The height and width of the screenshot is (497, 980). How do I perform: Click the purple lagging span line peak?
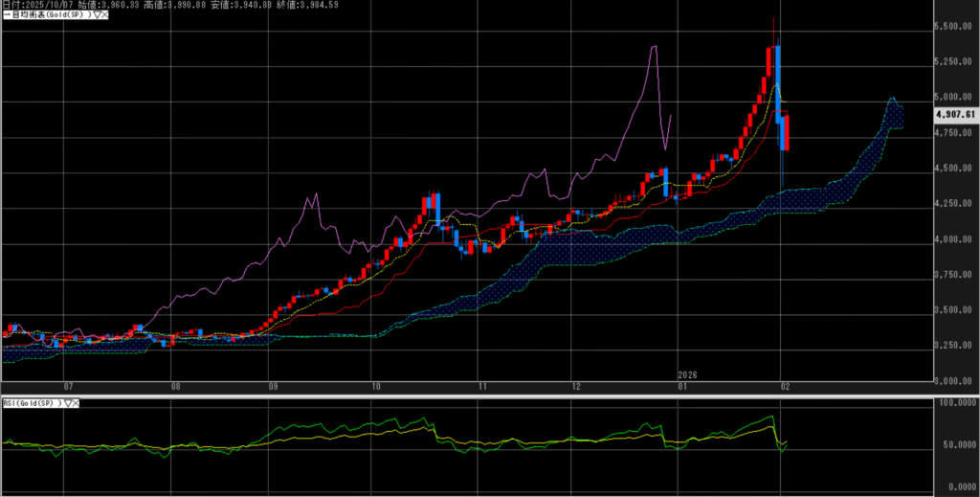pos(654,46)
